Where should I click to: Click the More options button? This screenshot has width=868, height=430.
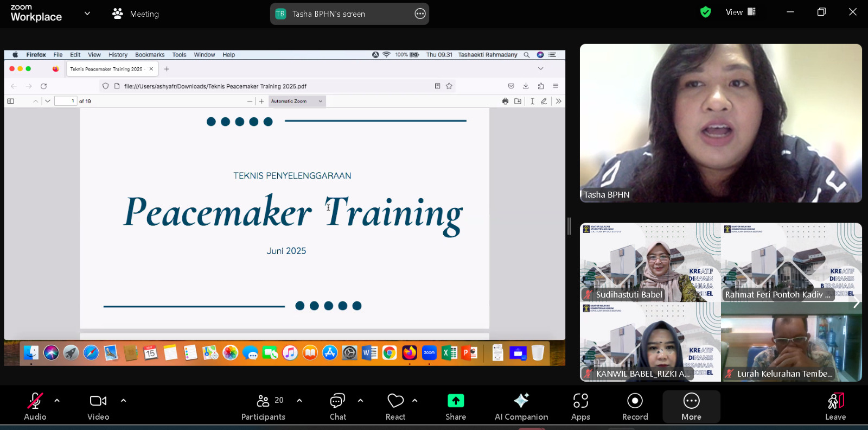point(691,406)
